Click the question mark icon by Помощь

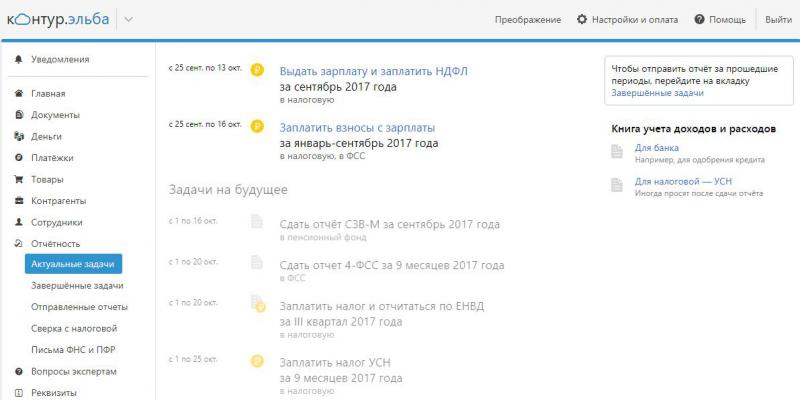coord(700,20)
